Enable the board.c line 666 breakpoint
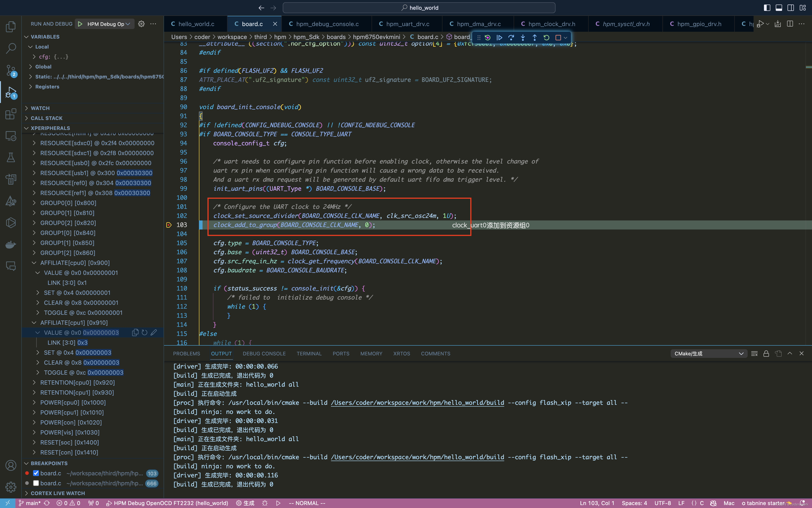 coord(36,483)
